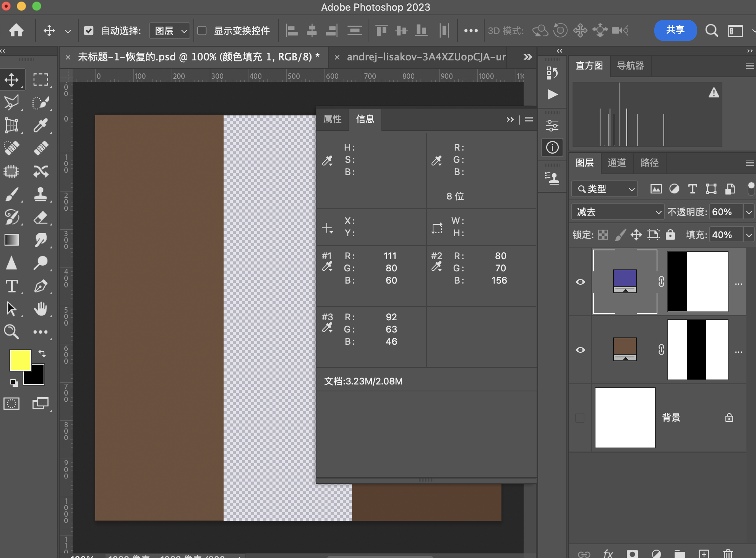Select the Zoom tool
Screen dimensions: 756x558
coord(11,332)
